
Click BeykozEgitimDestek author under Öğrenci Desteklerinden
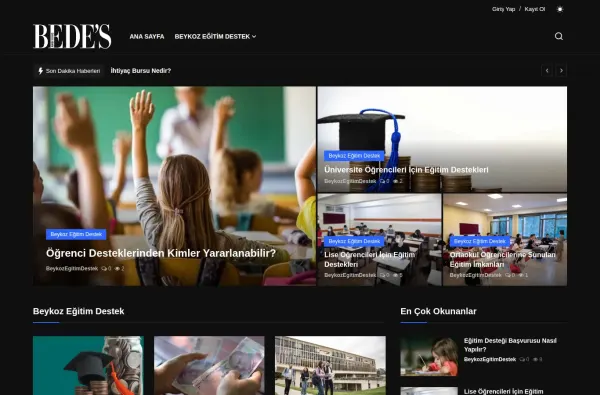tap(72, 269)
